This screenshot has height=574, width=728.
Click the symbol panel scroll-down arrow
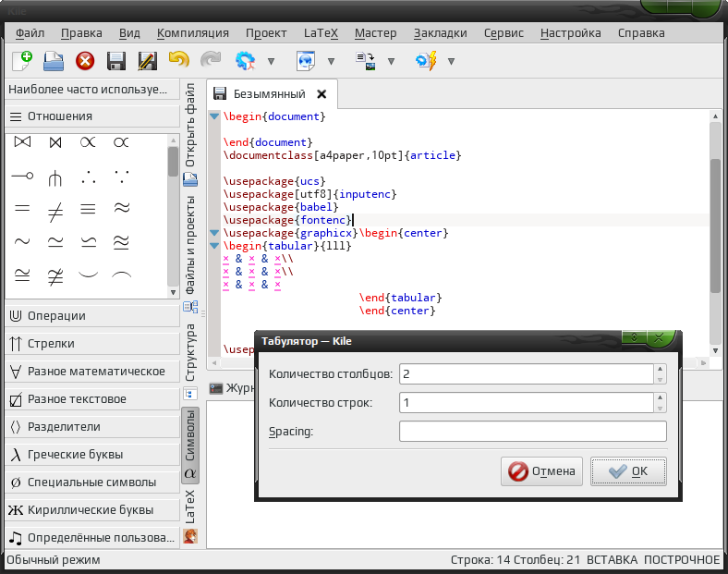pos(173,293)
